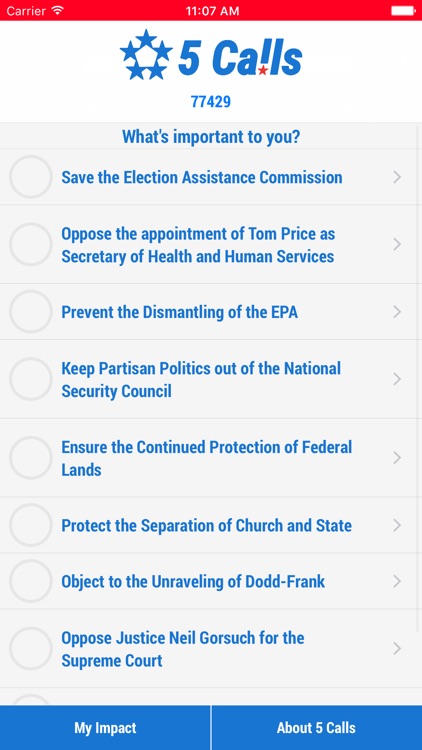Image resolution: width=422 pixels, height=750 pixels.
Task: Change the ZIP code 77429
Action: [x=211, y=102]
